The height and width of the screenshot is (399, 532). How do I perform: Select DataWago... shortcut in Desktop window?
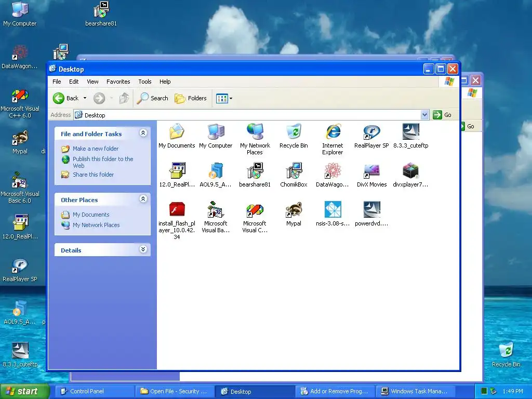coord(333,175)
